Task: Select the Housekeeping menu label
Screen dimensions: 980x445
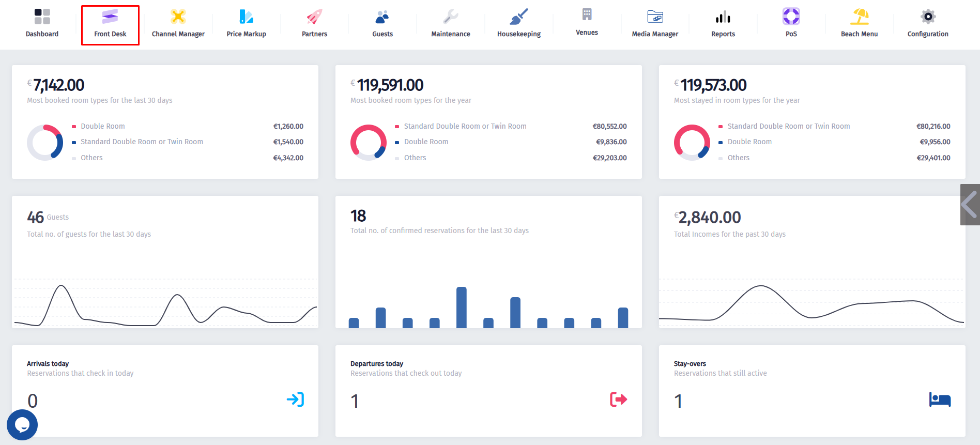Action: [x=519, y=34]
